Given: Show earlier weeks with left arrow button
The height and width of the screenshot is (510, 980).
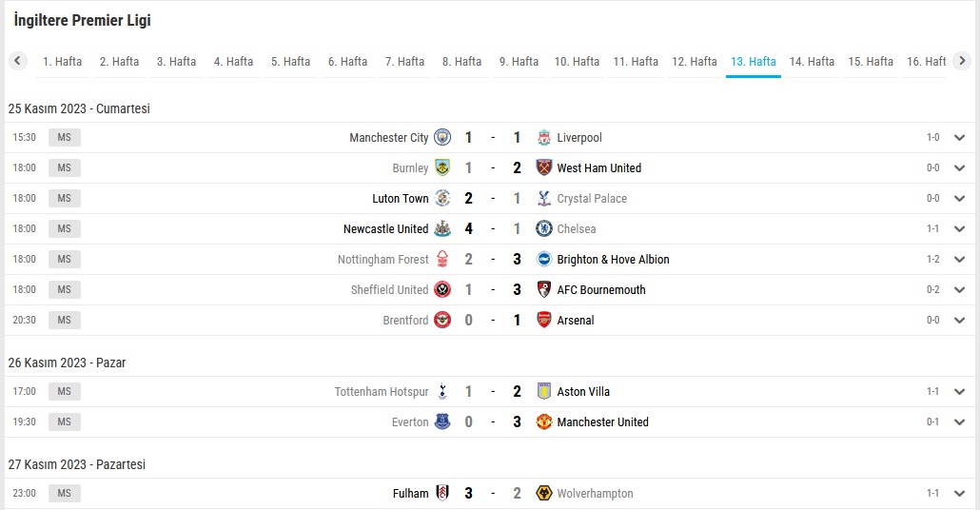Looking at the screenshot, I should 17,61.
